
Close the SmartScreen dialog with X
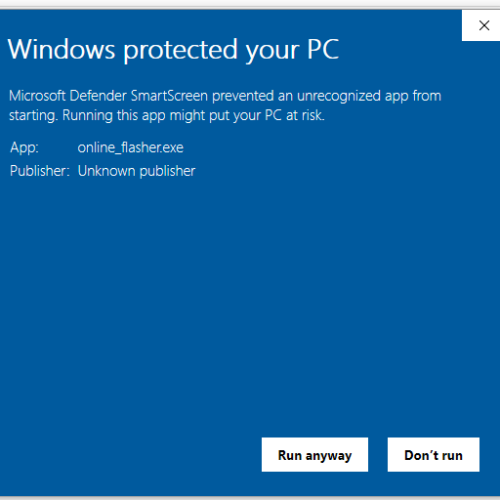click(x=481, y=25)
